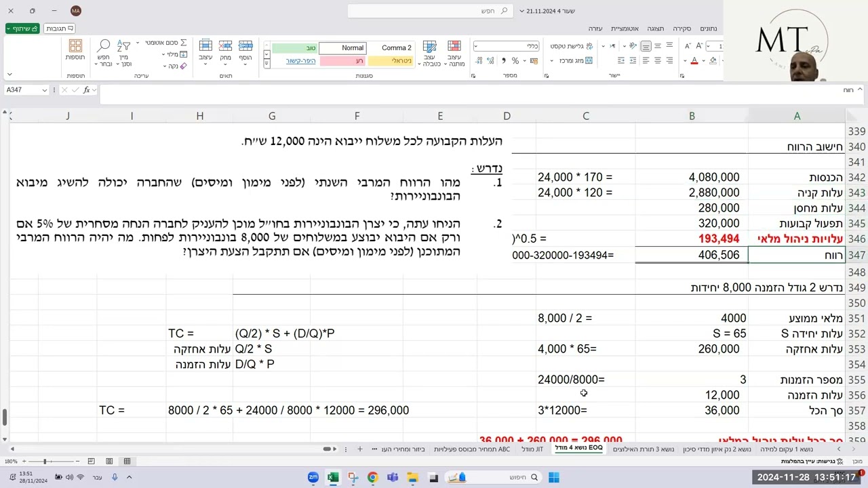Click Increase Font Size icon

click(x=700, y=46)
